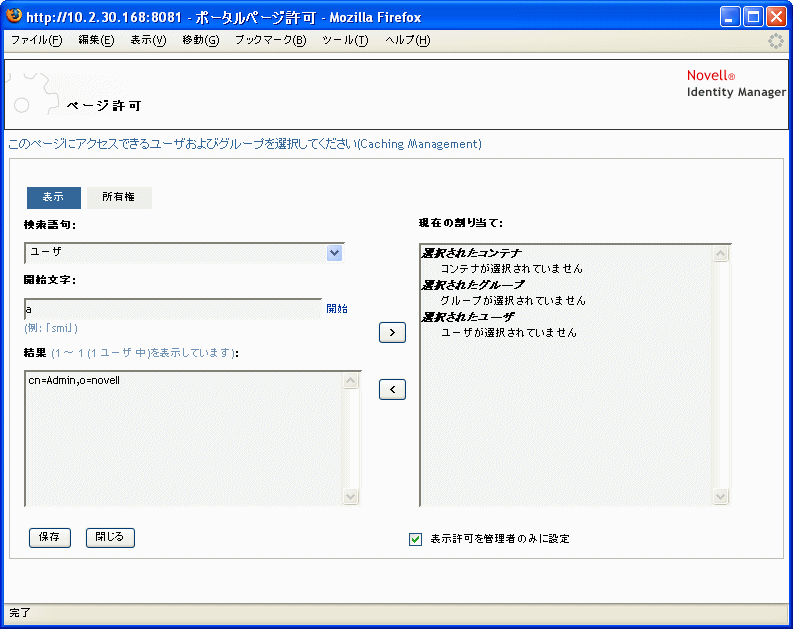Click the 開始 search link
The width and height of the screenshot is (793, 629).
[337, 309]
